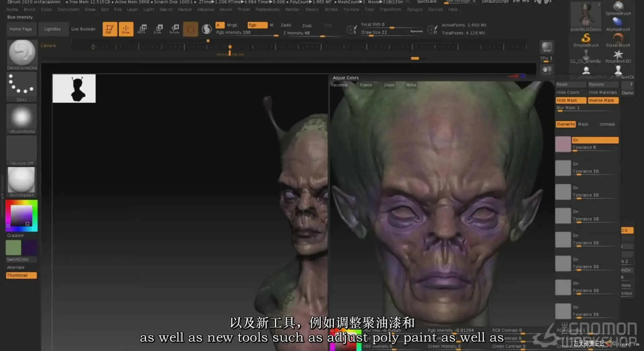The height and width of the screenshot is (351, 644).
Task: Select the SimpleBrush tool icon
Action: [586, 39]
